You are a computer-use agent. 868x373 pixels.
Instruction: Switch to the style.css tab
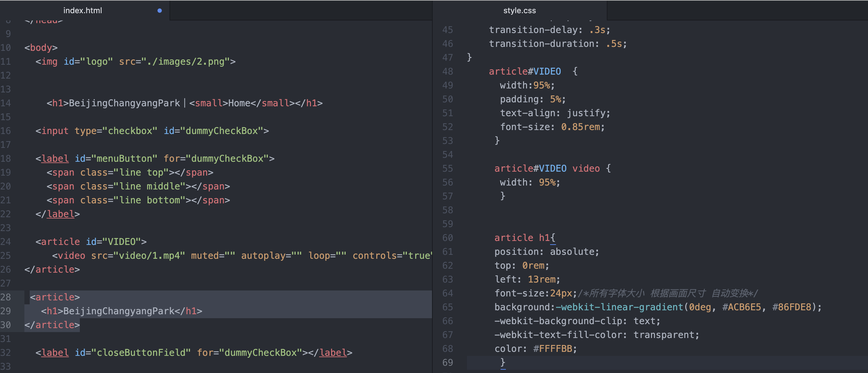pos(519,11)
